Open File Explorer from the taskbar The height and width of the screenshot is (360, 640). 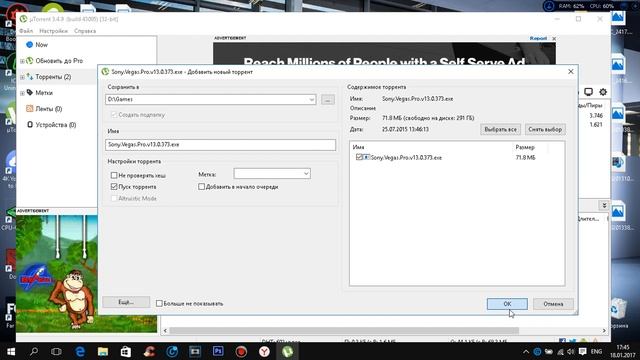point(103,351)
